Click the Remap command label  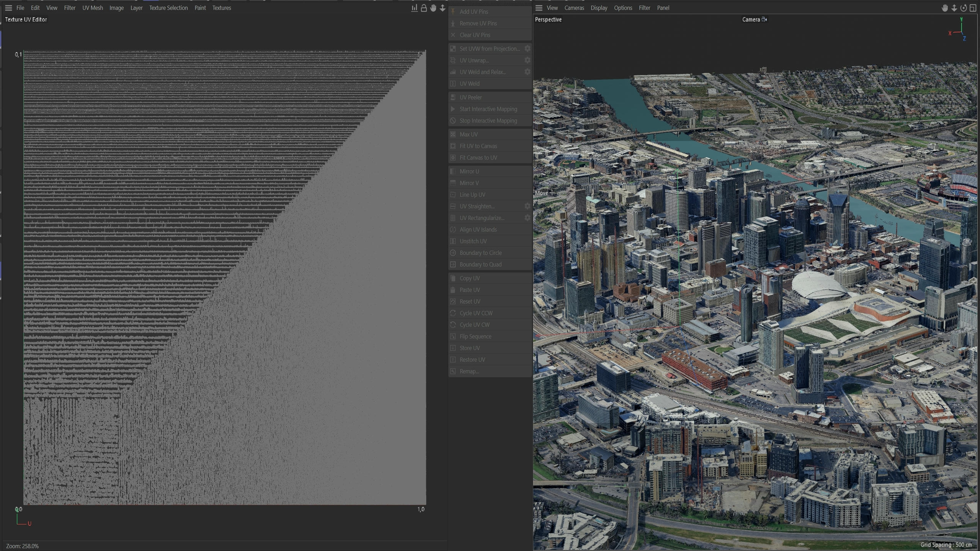[x=469, y=371]
